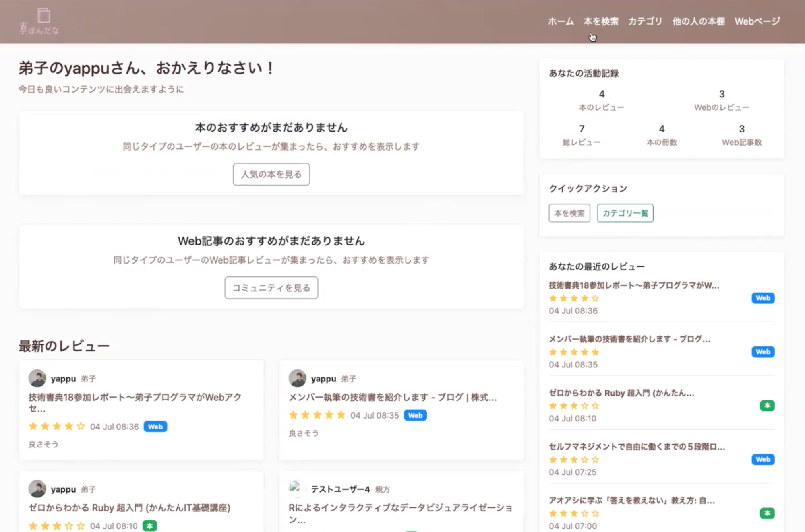
Task: Click the Web badge beside 技術書典18 sidebar review
Action: [762, 298]
